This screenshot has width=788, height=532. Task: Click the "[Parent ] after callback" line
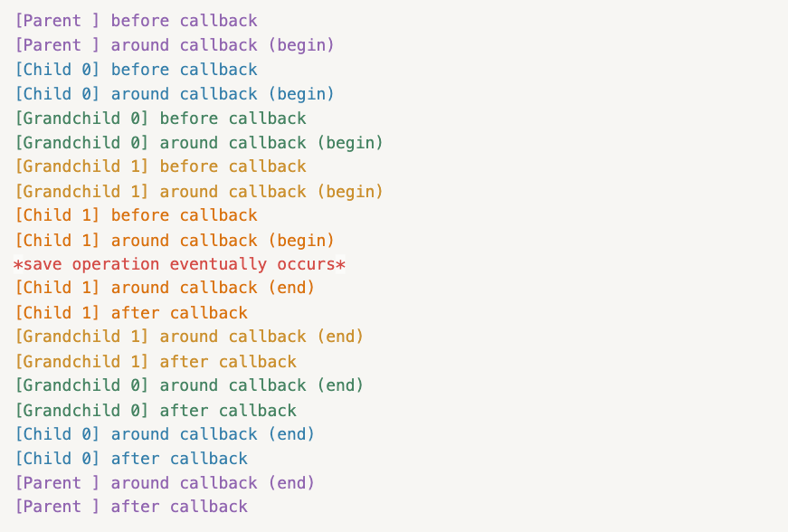pos(131,507)
